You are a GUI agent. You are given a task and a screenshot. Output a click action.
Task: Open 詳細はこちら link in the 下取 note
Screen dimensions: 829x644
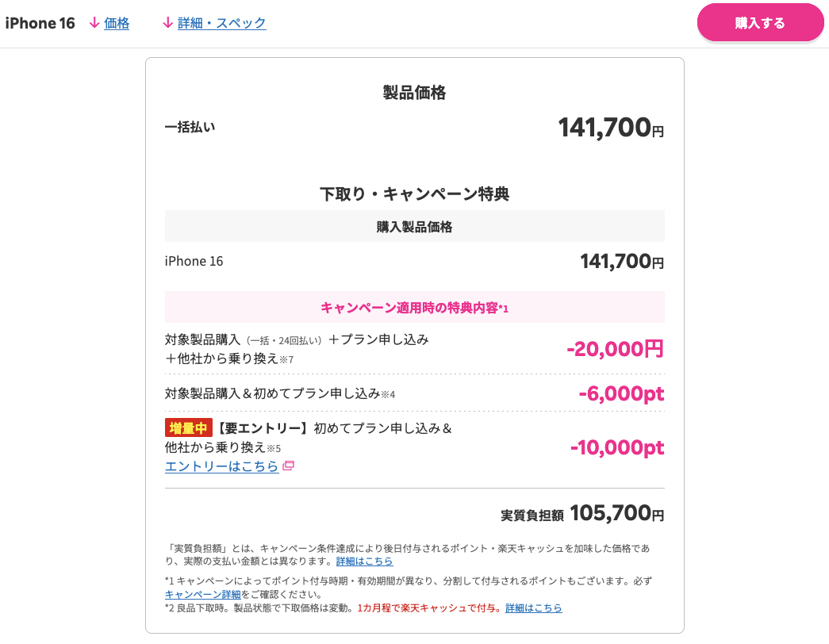point(533,608)
